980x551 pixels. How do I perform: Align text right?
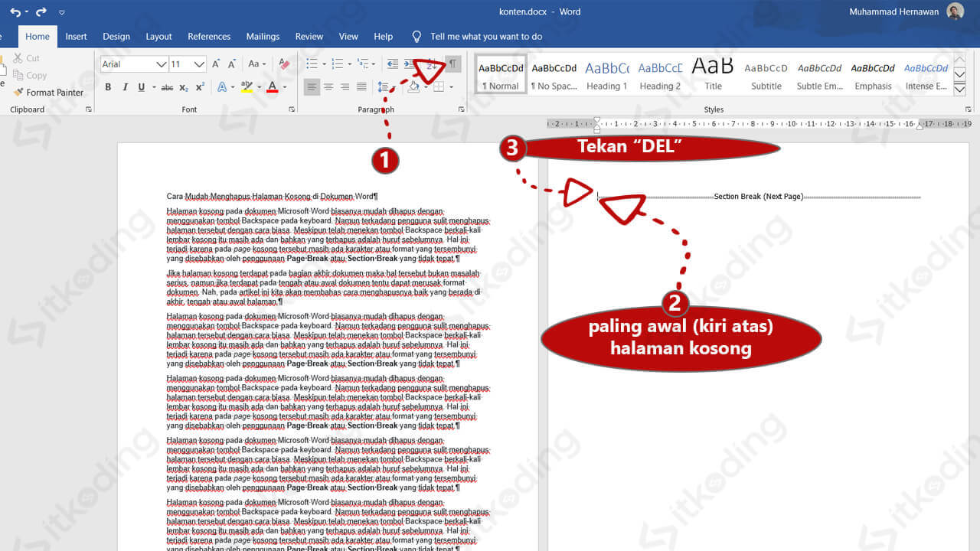tap(345, 87)
